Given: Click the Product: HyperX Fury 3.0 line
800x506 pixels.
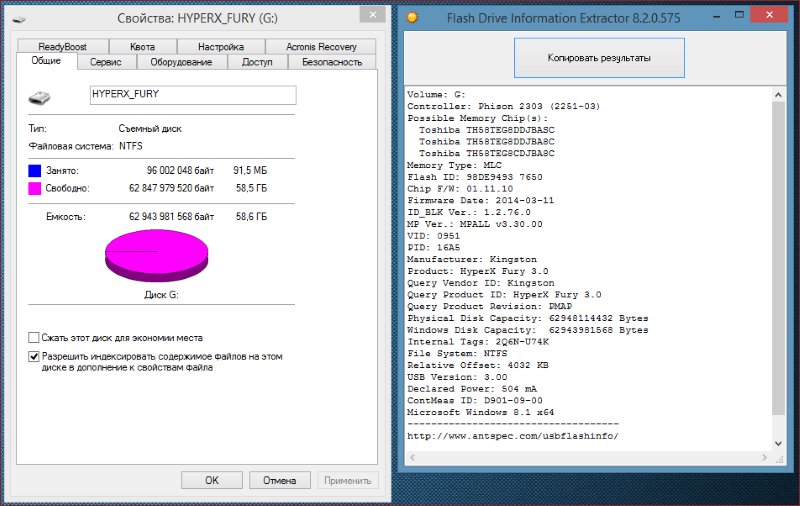Looking at the screenshot, I should coord(478,271).
